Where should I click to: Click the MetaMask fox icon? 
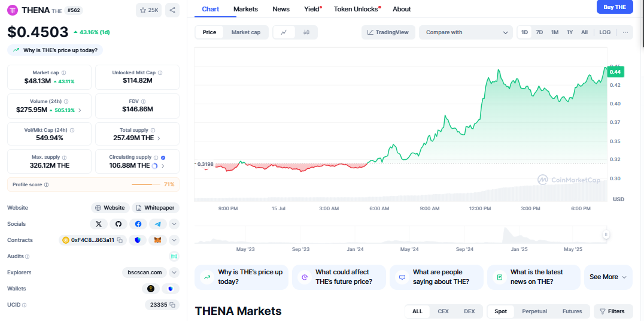pos(158,240)
